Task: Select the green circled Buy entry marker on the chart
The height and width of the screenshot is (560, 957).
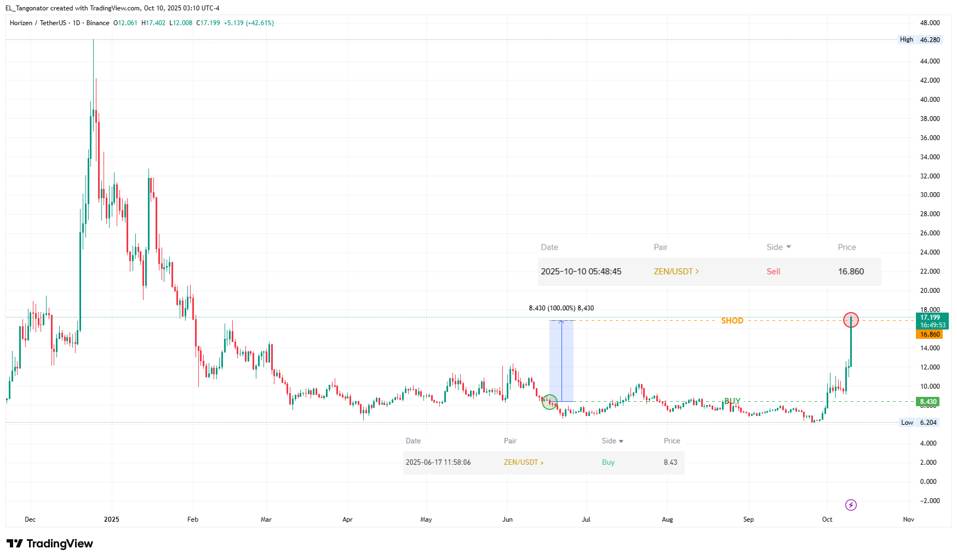Action: 548,402
